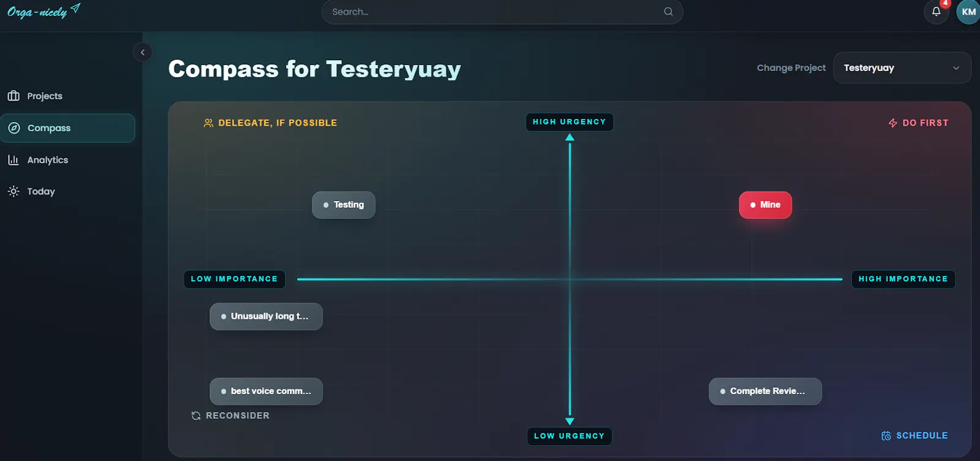Viewport: 980px width, 461px height.
Task: Click the Today sun icon
Action: click(x=13, y=191)
